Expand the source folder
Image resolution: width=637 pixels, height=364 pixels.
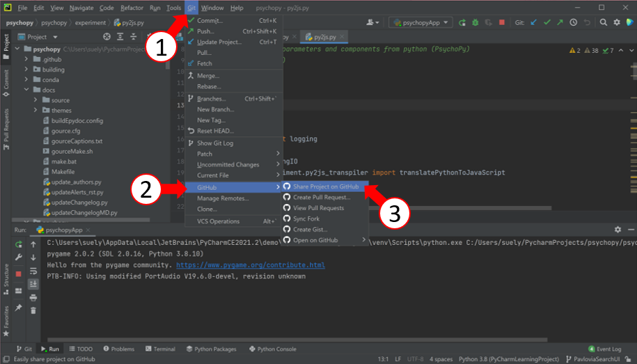(x=36, y=100)
